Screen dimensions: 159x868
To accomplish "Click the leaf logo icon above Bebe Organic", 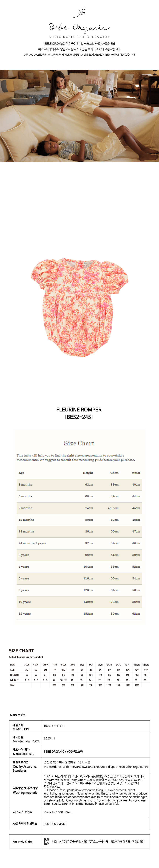I will (x=79, y=12).
